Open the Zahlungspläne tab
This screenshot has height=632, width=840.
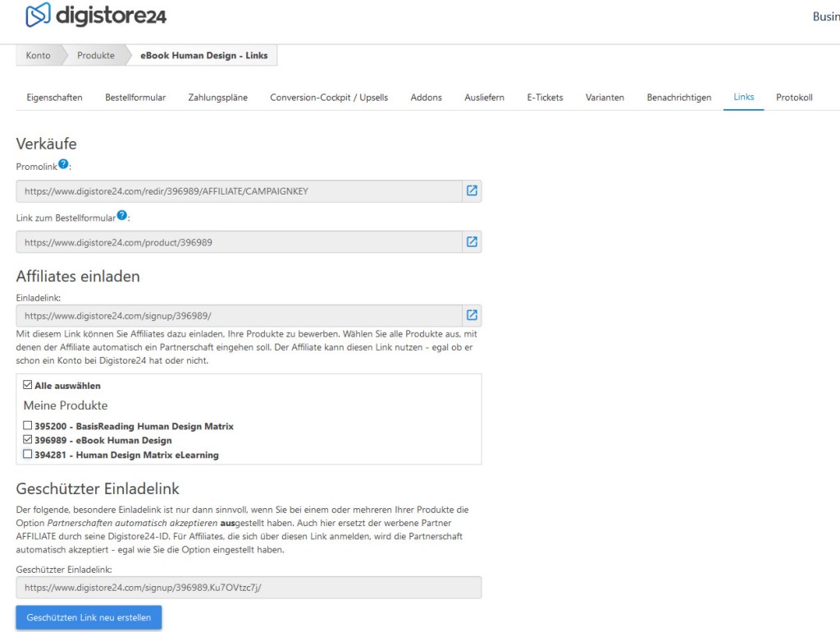tap(217, 98)
